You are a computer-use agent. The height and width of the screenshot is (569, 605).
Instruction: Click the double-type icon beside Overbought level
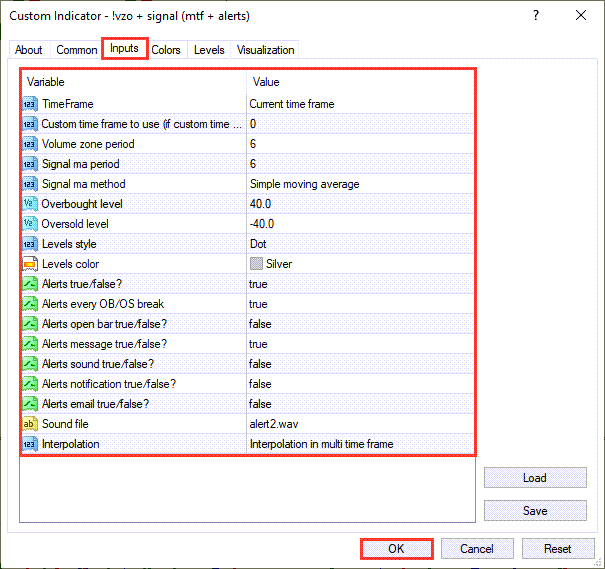pos(30,204)
